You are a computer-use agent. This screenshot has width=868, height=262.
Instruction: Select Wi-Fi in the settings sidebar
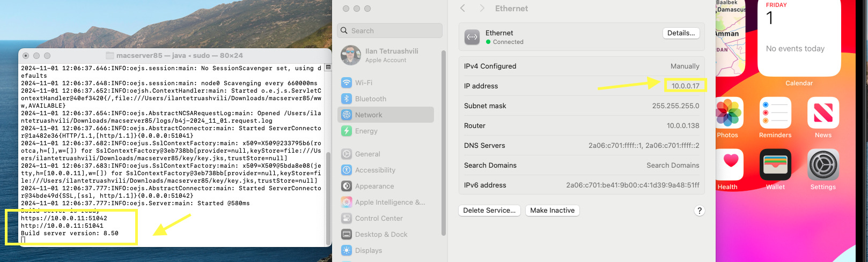(386, 83)
